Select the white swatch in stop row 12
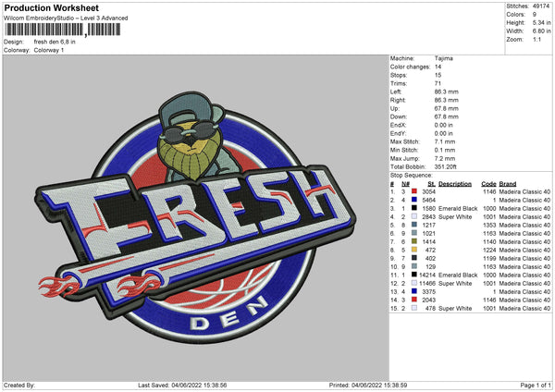Image resolution: width=555 pixels, height=392 pixels. [x=413, y=283]
